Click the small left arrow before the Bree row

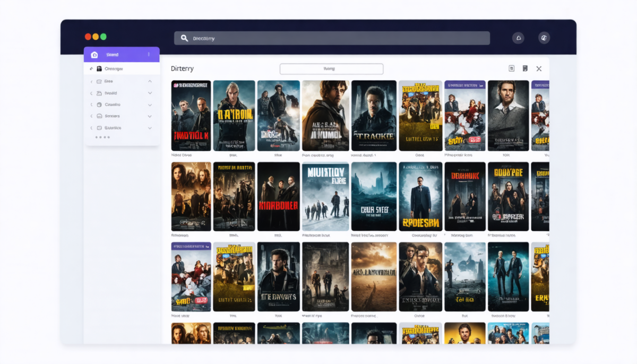pyautogui.click(x=91, y=82)
